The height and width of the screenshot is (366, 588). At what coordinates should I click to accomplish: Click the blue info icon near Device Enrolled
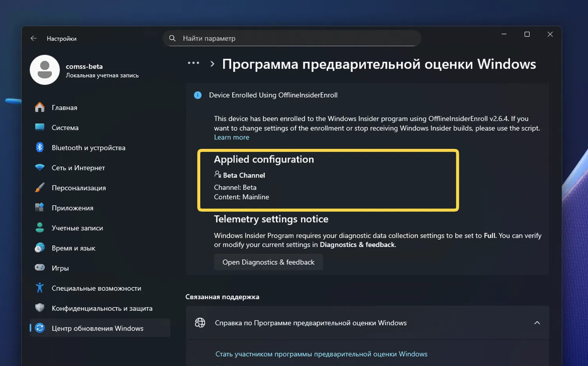tap(198, 95)
